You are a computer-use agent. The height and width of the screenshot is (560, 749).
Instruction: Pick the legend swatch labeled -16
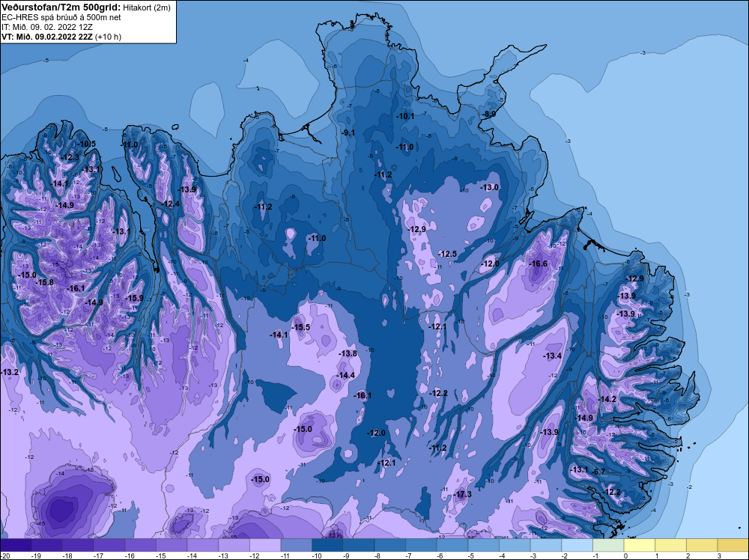coord(141,545)
